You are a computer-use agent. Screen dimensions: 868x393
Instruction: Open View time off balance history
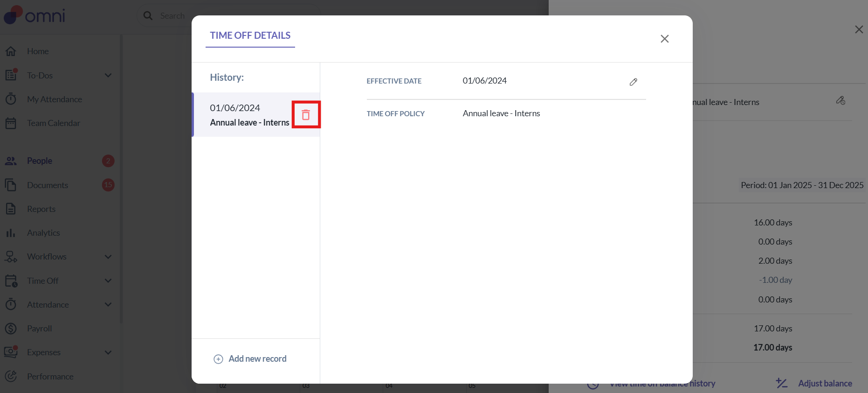662,384
